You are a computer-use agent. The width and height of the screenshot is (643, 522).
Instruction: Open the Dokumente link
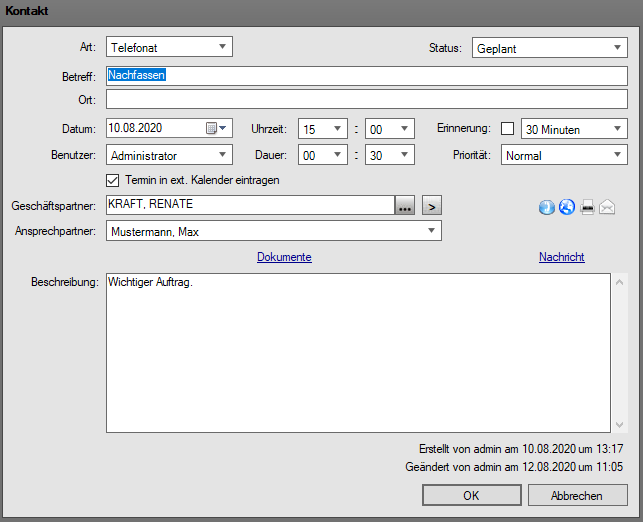click(284, 257)
